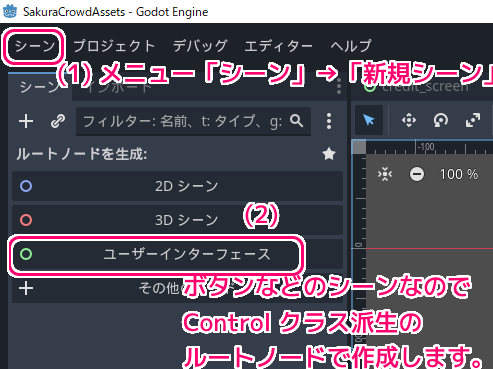This screenshot has width=493, height=369.
Task: Open the プロジェクト menu
Action: pyautogui.click(x=114, y=46)
